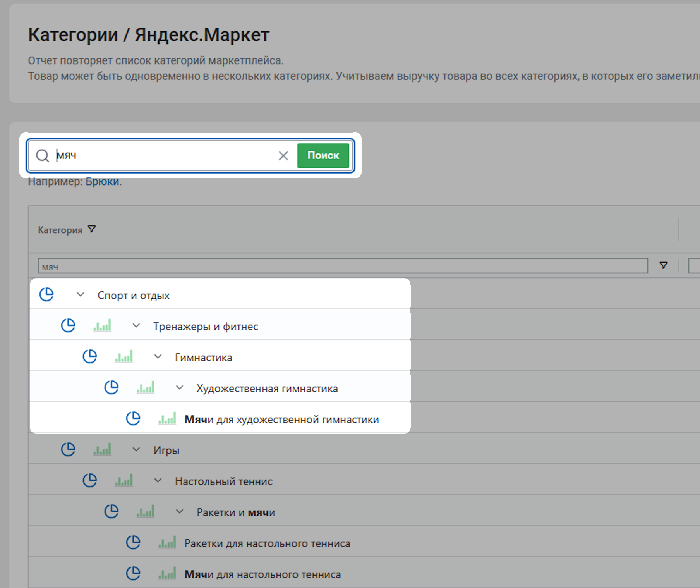Screen dimensions: 700x588
Task: Select the Тренажеры и фитнес row label
Action: (x=206, y=327)
